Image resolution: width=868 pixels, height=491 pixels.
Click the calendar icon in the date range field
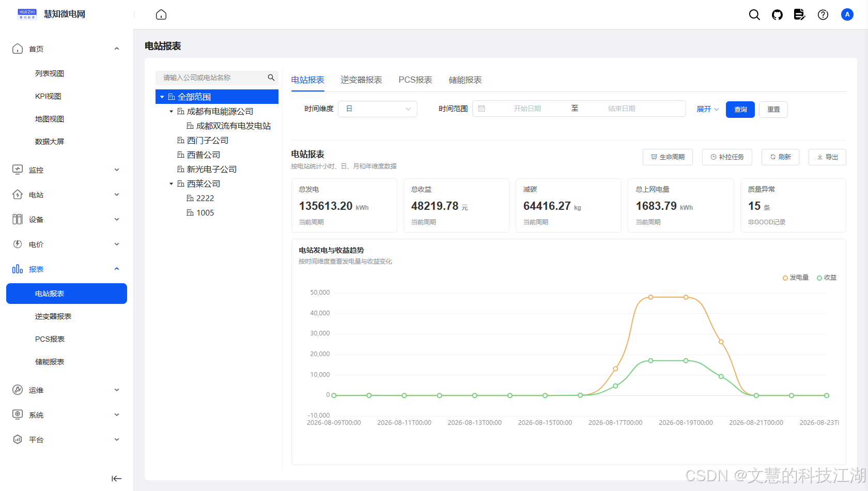pos(482,109)
